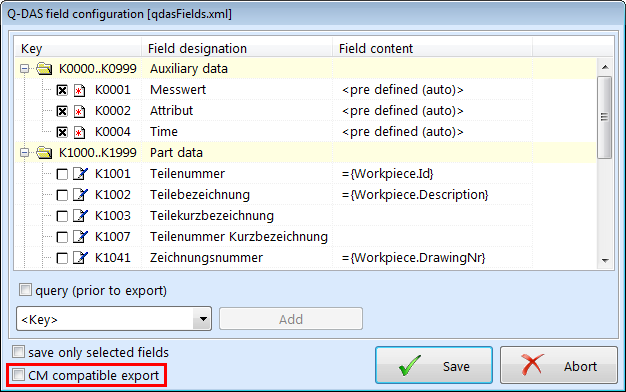Viewport: 626px width, 392px height.
Task: Check the K1001 Teilenummer checkbox
Action: (62, 174)
